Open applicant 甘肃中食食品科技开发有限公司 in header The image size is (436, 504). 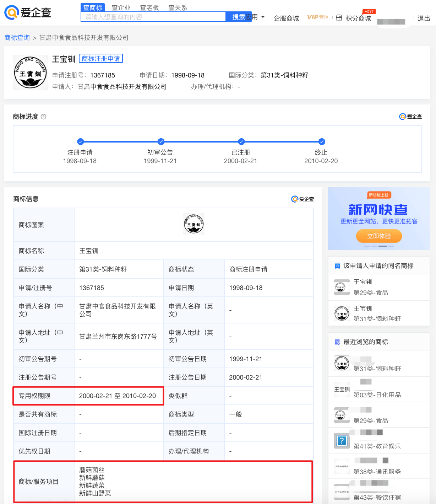122,86
